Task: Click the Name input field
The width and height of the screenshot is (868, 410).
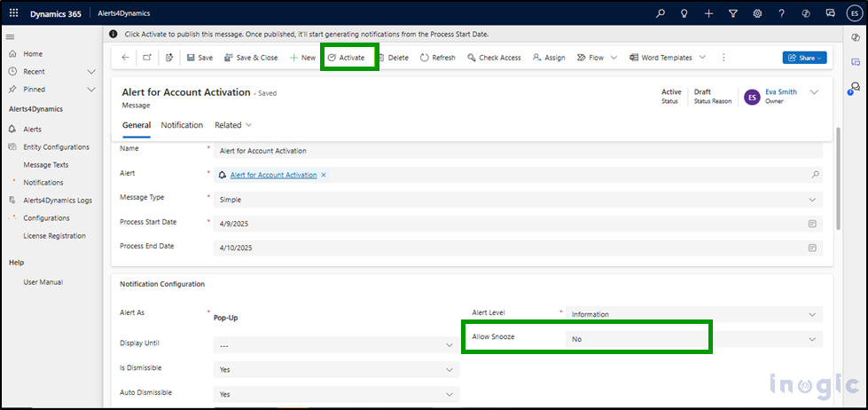Action: tap(517, 151)
